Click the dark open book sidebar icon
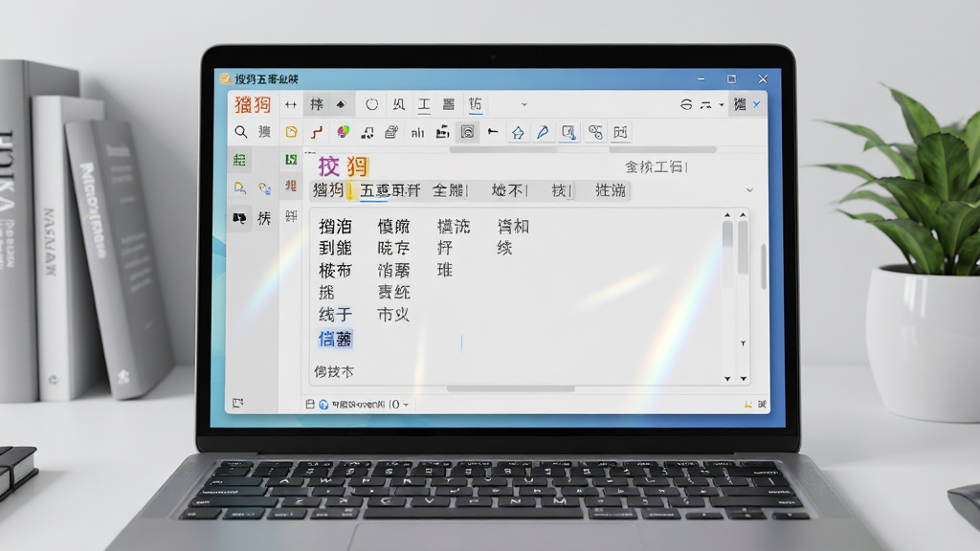Image resolution: width=980 pixels, height=551 pixels. [239, 218]
